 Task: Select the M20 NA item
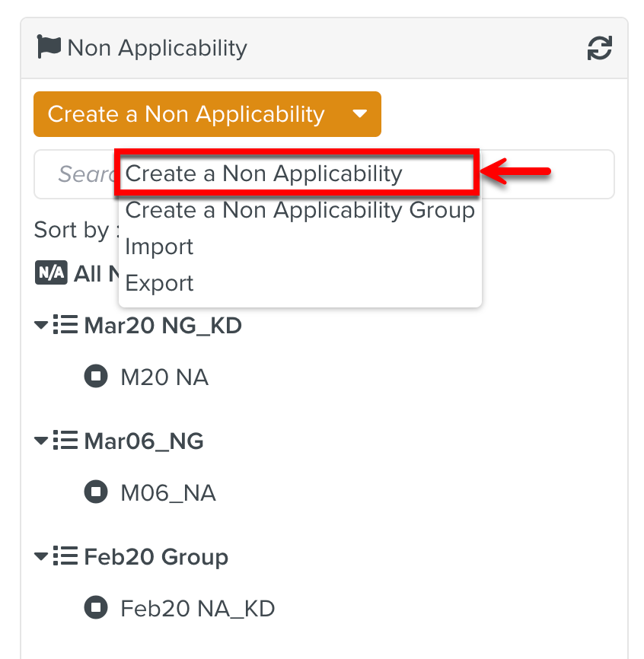pyautogui.click(x=164, y=377)
